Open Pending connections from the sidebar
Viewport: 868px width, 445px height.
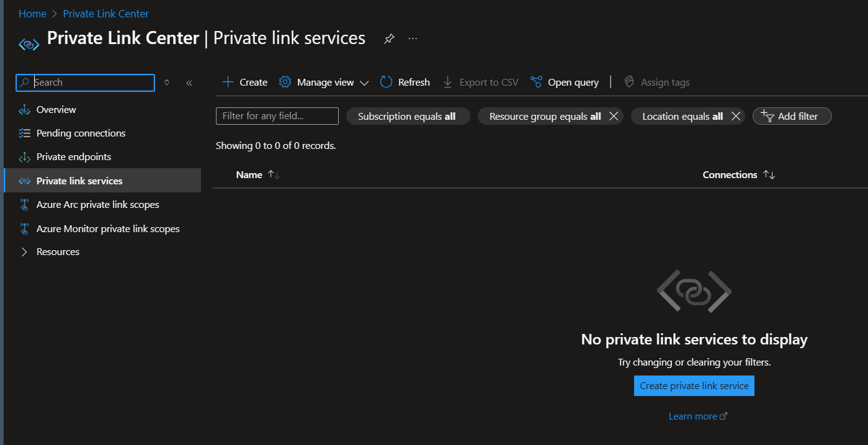(81, 133)
